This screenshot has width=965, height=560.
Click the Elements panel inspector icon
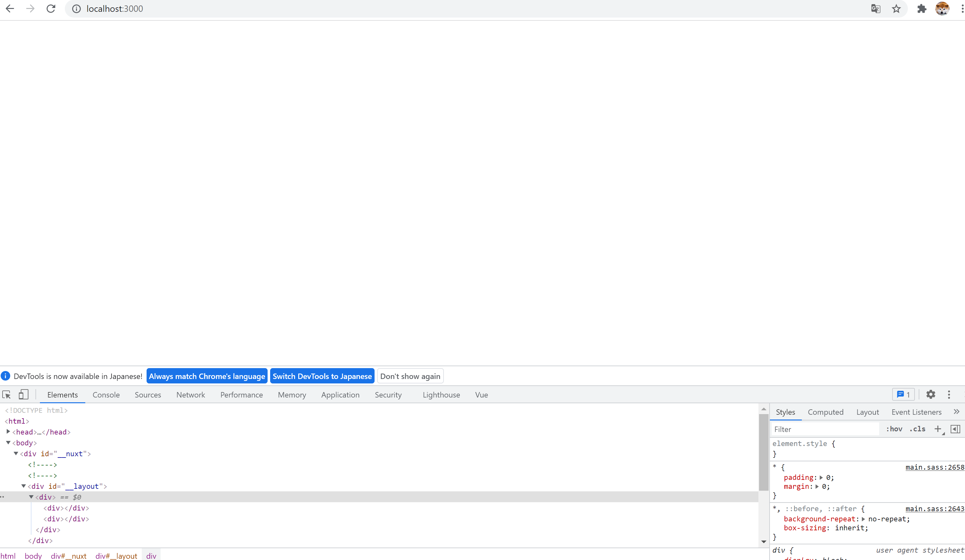[7, 394]
